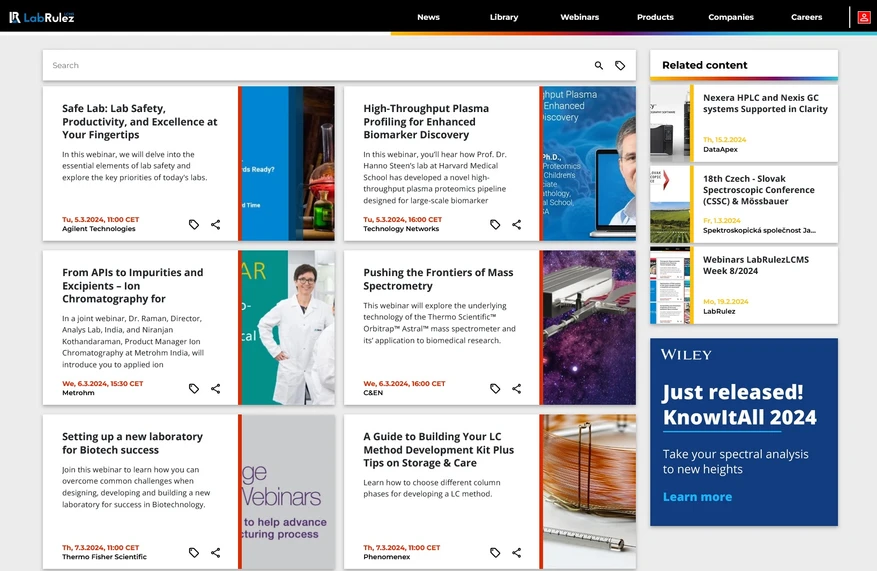The height and width of the screenshot is (571, 877).
Task: Click the Webinars Week 8/2024 thumbnail
Action: tap(669, 286)
